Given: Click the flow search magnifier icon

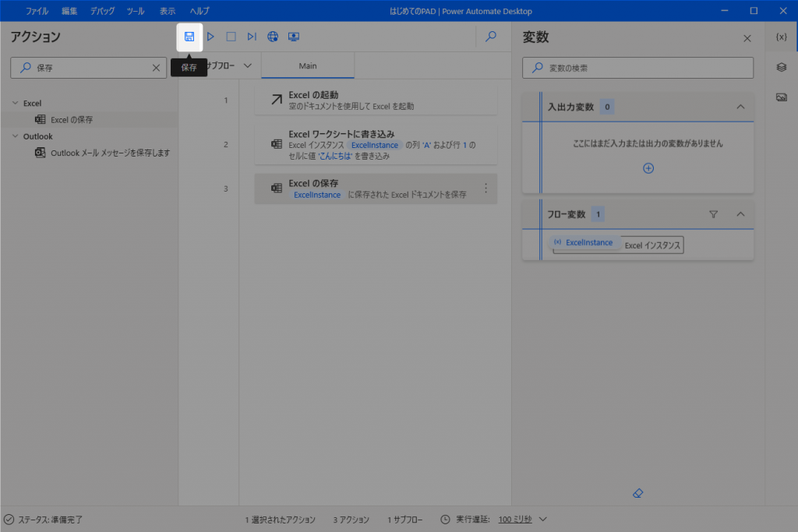Looking at the screenshot, I should coord(491,37).
